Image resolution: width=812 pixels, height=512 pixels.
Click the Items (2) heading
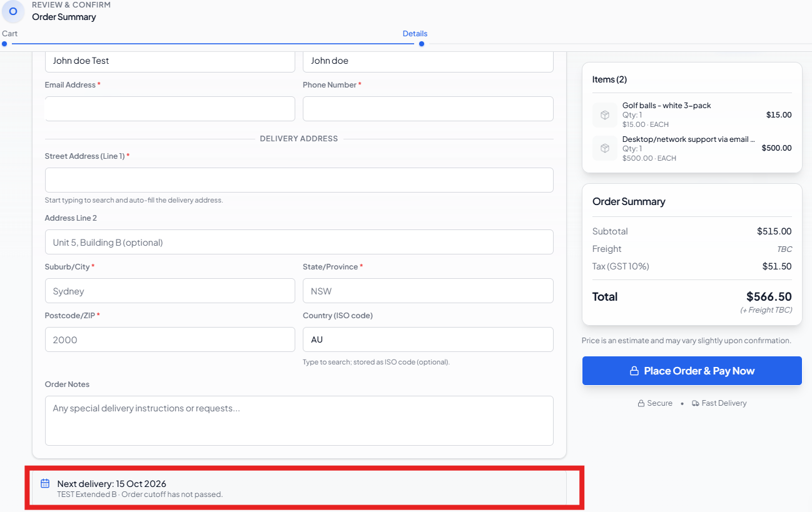click(609, 79)
